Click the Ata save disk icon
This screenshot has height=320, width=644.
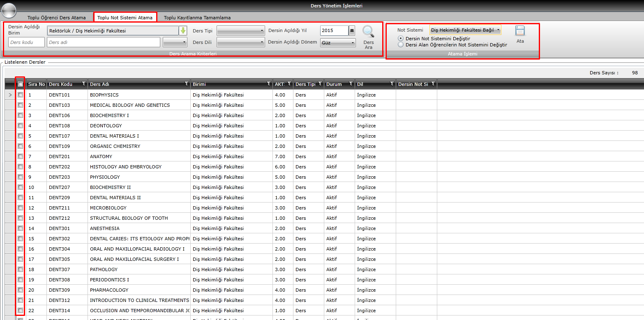click(520, 31)
